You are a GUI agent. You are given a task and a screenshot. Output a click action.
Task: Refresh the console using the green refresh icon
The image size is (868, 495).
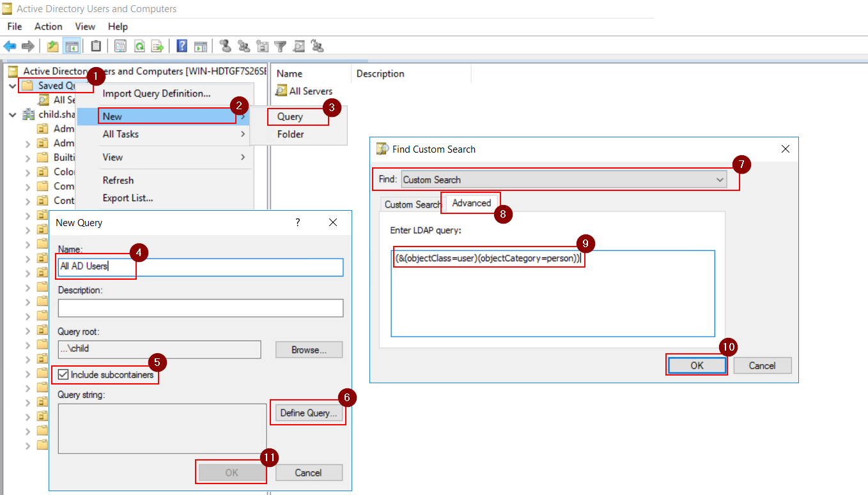click(x=139, y=46)
